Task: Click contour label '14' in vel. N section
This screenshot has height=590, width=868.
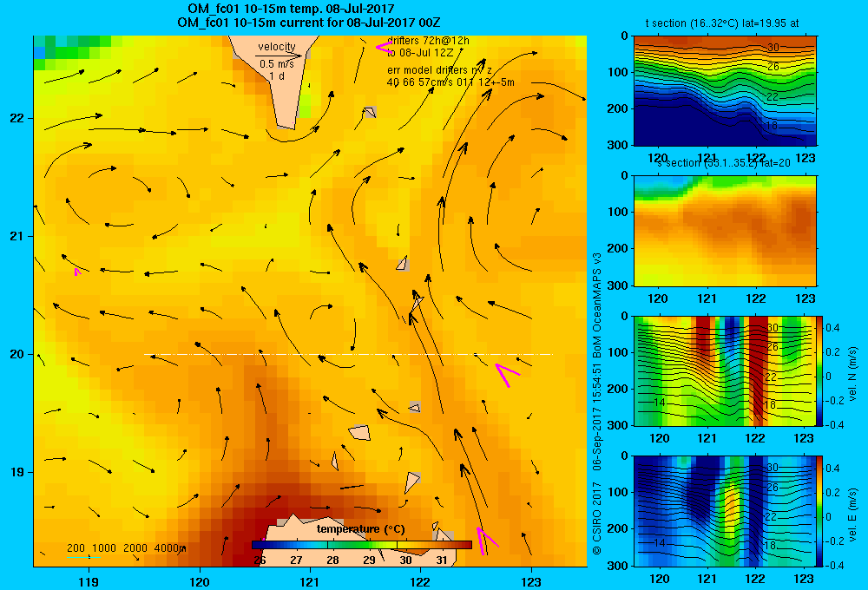Action: [x=659, y=403]
